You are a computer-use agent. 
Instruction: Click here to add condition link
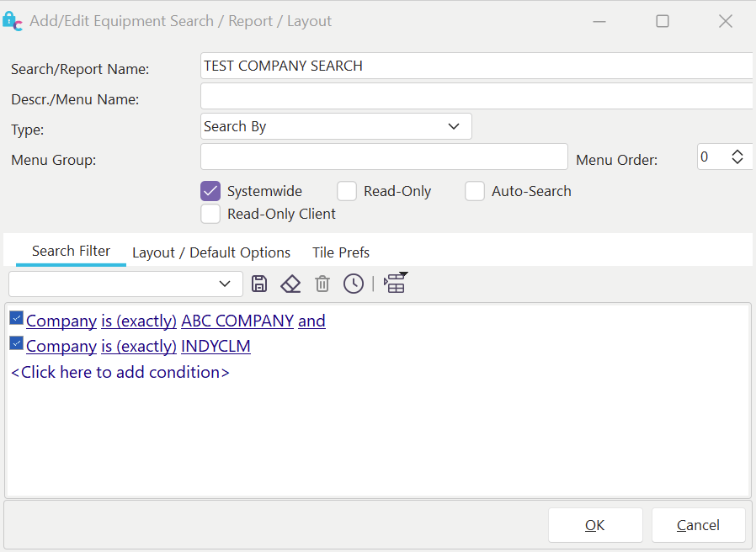tap(120, 372)
